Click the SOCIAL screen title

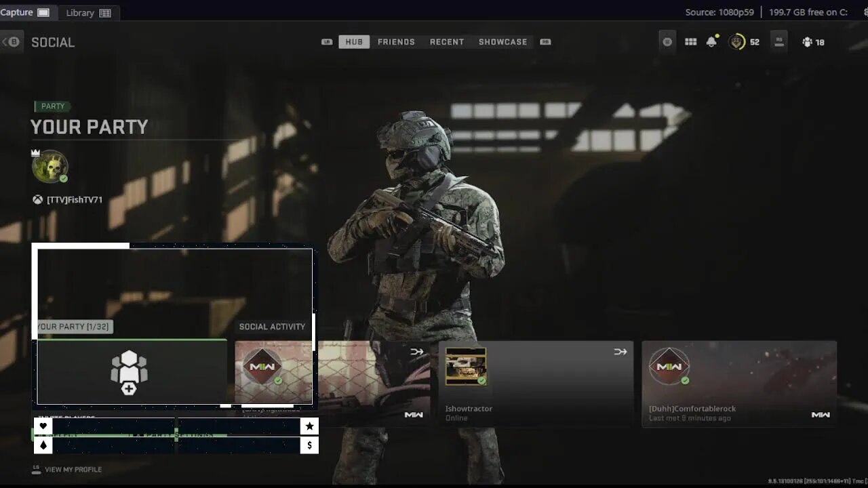pyautogui.click(x=53, y=42)
